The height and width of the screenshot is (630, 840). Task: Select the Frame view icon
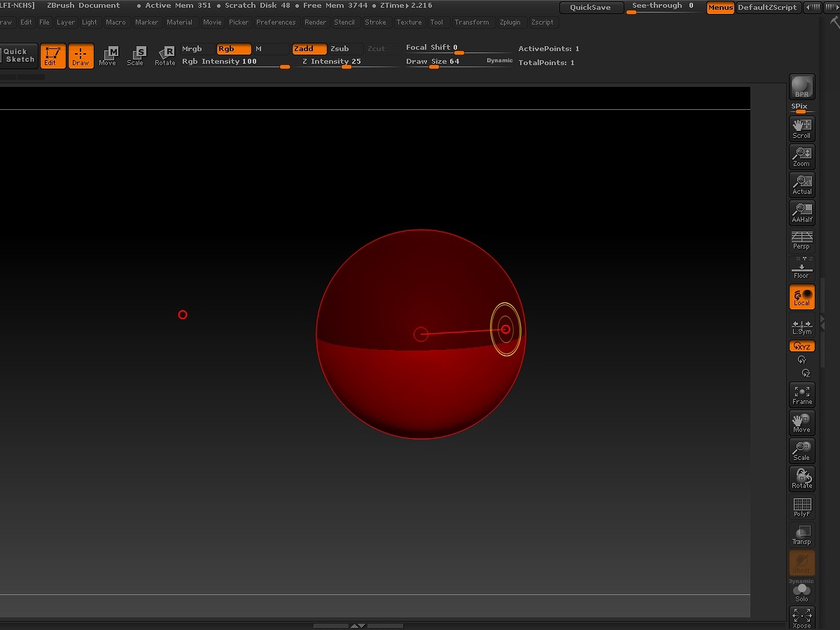801,395
